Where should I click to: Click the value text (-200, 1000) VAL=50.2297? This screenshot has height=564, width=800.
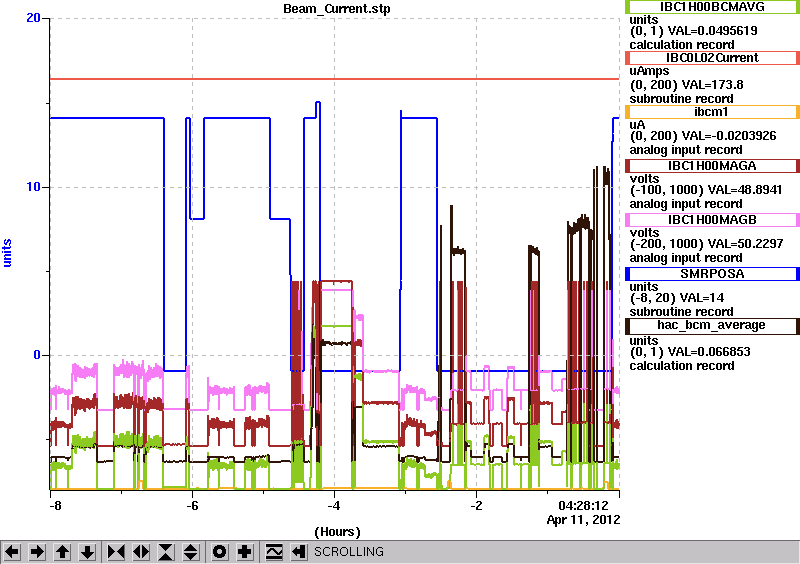(707, 244)
